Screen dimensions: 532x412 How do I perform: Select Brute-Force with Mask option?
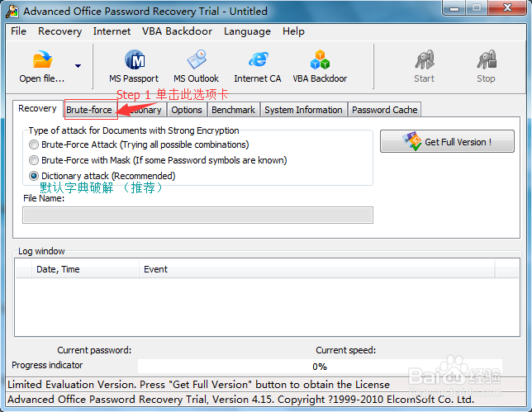[34, 160]
